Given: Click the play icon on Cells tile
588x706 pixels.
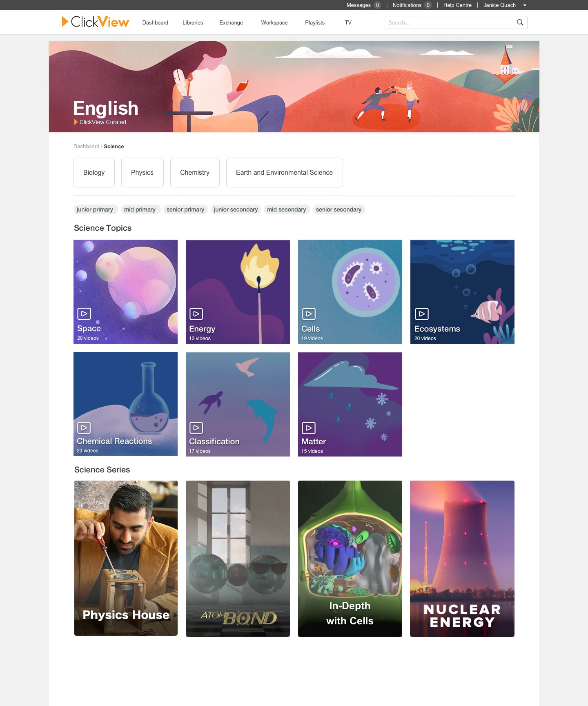Looking at the screenshot, I should pos(309,314).
